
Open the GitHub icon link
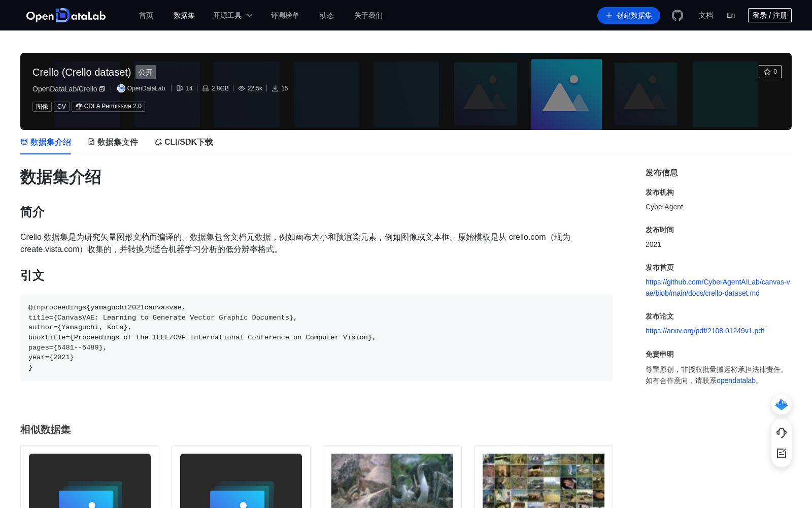(677, 15)
